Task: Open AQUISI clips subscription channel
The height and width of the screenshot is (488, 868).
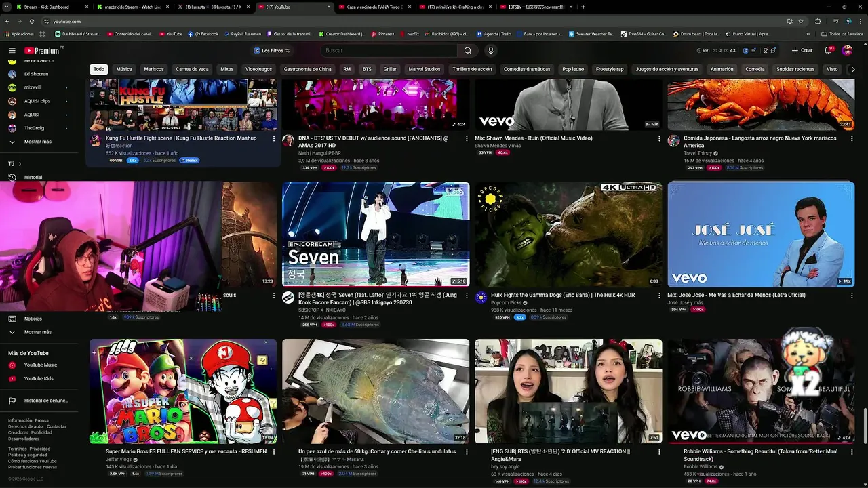Action: tap(37, 101)
